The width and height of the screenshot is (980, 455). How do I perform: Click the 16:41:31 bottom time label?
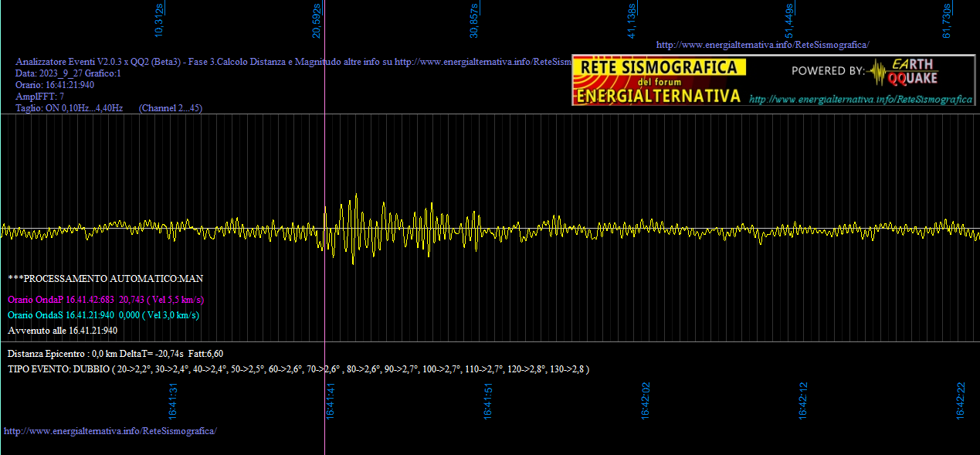pos(173,402)
